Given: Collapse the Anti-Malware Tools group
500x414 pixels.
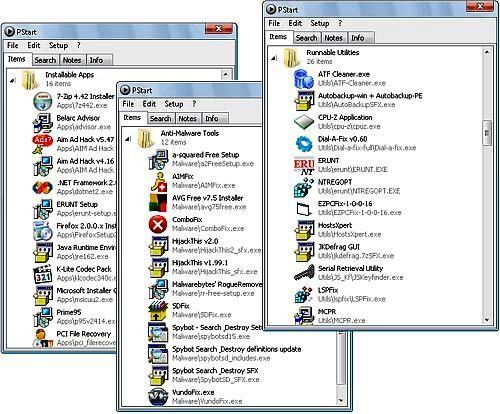Looking at the screenshot, I should pyautogui.click(x=128, y=139).
